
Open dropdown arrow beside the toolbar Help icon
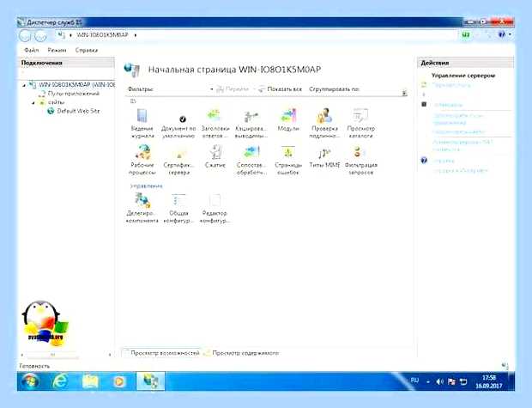point(510,34)
